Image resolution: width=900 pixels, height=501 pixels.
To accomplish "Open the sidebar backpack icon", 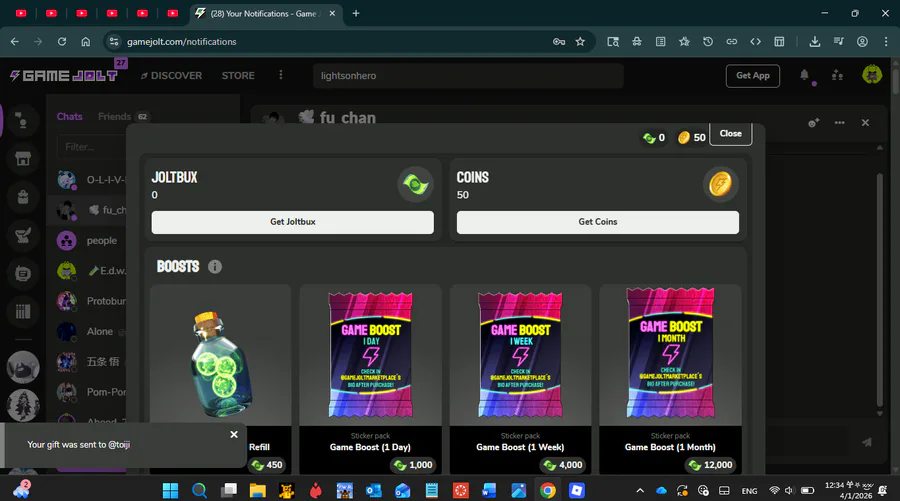I will [23, 197].
